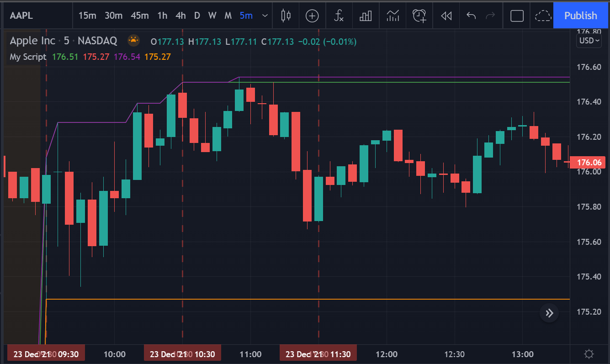Click the Fundamental metrics bar-chart icon
Image resolution: width=610 pixels, height=364 pixels.
[x=366, y=15]
